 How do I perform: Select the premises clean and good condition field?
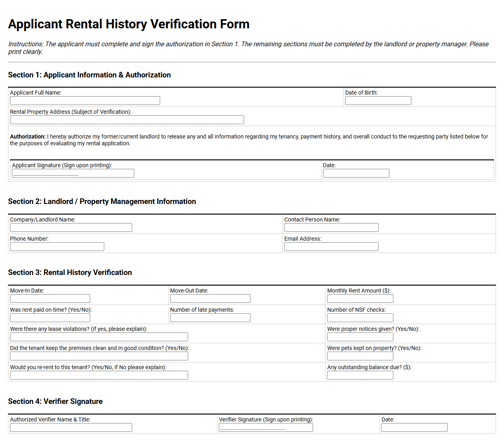(x=99, y=356)
